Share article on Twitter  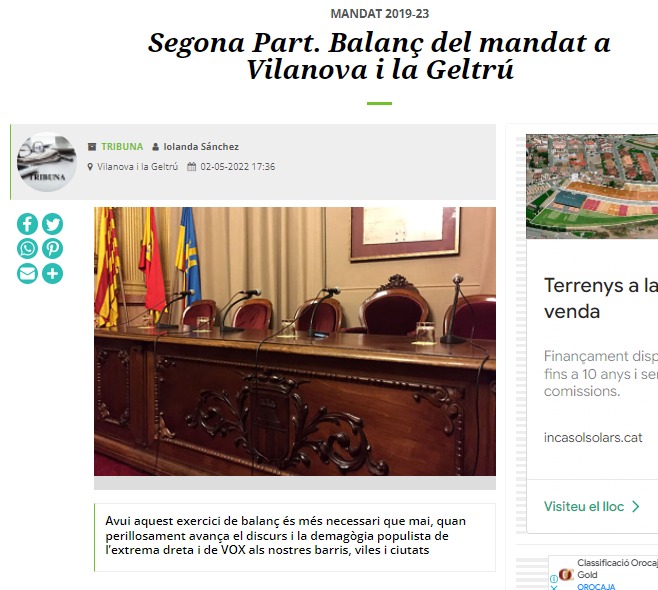(x=52, y=224)
